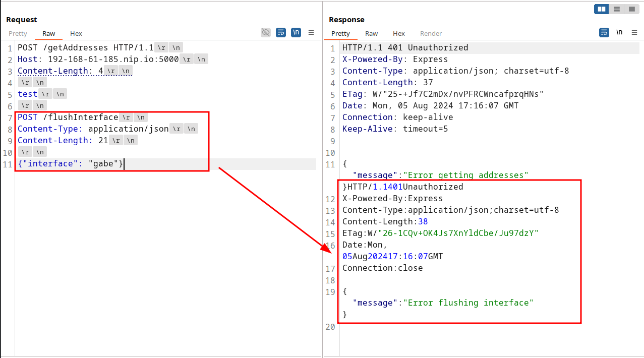Select combined single-pane layout icon
The height and width of the screenshot is (358, 644).
631,9
